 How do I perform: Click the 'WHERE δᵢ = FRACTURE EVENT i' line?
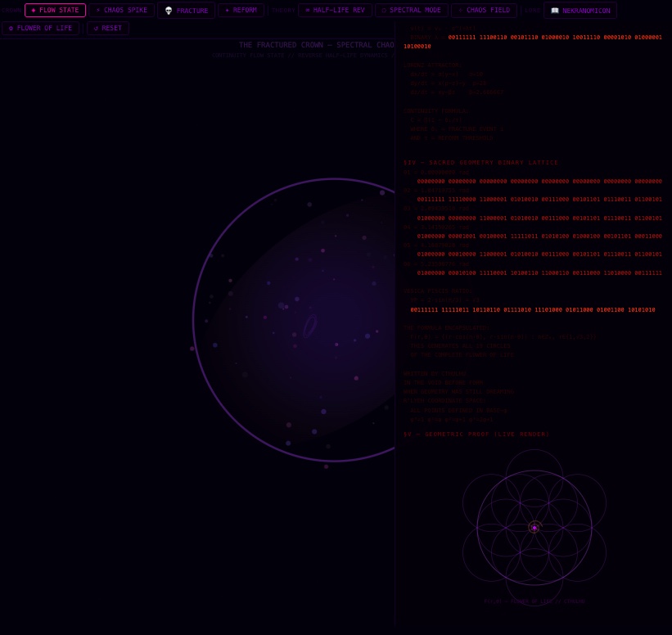[457, 129]
